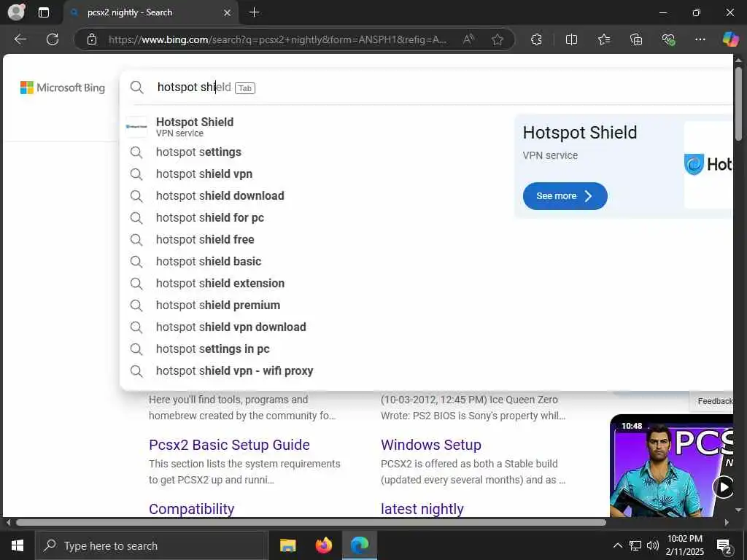The height and width of the screenshot is (560, 747).
Task: Open volume speaker icon in tray
Action: pos(653,545)
